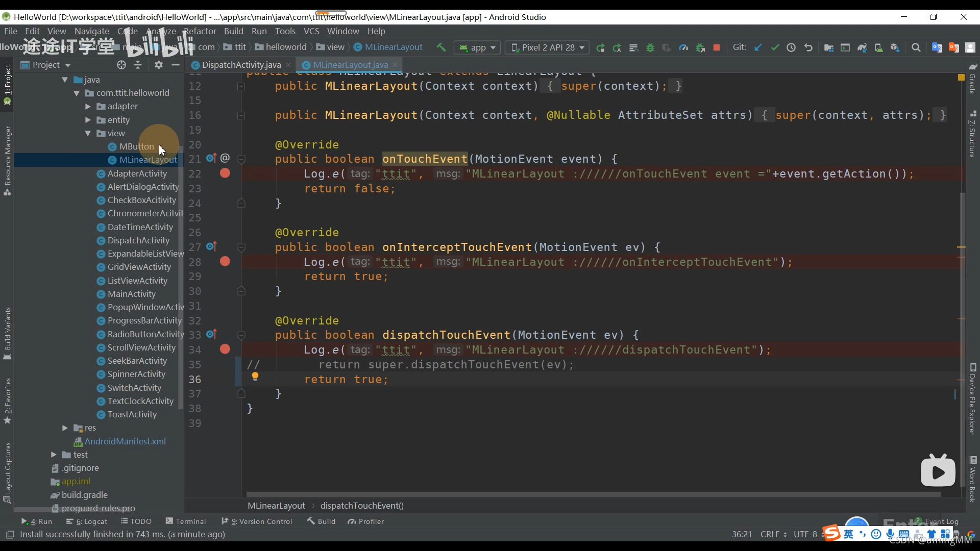Open Project panel settings gear

[159, 65]
